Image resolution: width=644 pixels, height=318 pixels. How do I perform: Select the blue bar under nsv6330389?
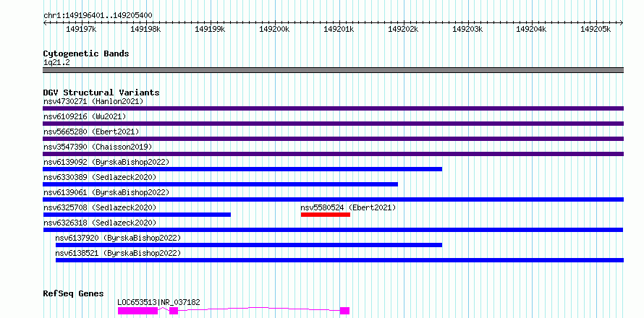point(220,184)
